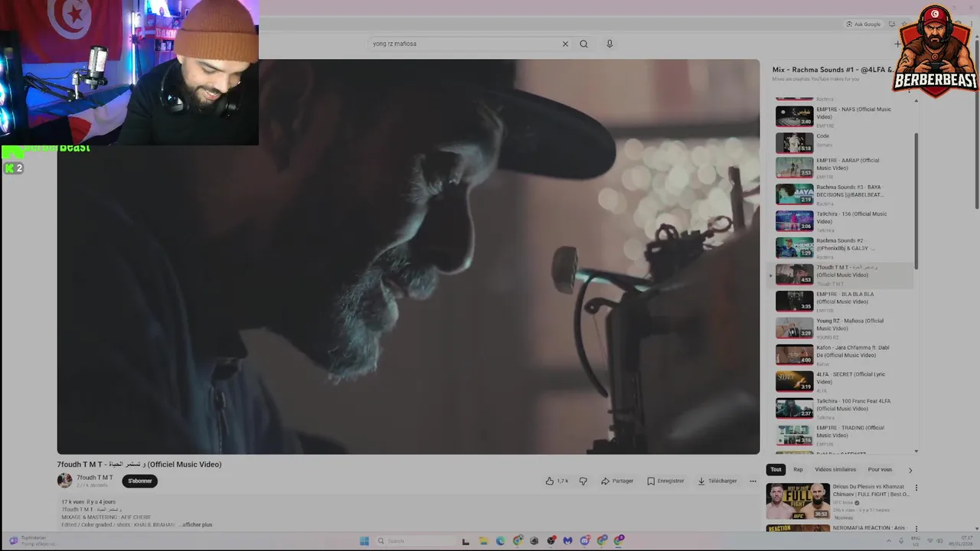Image resolution: width=980 pixels, height=551 pixels.
Task: Open Discord from taskbar
Action: [x=585, y=541]
